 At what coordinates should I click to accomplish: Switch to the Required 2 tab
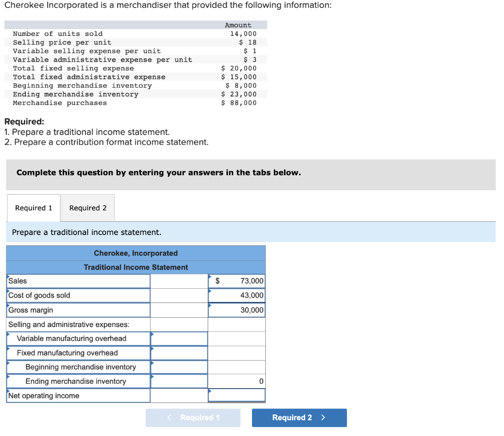point(88,208)
